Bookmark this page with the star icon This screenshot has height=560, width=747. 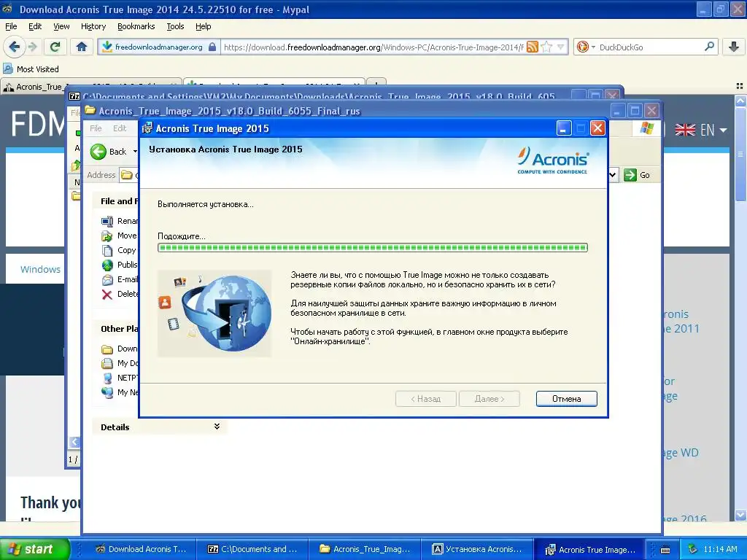[547, 47]
